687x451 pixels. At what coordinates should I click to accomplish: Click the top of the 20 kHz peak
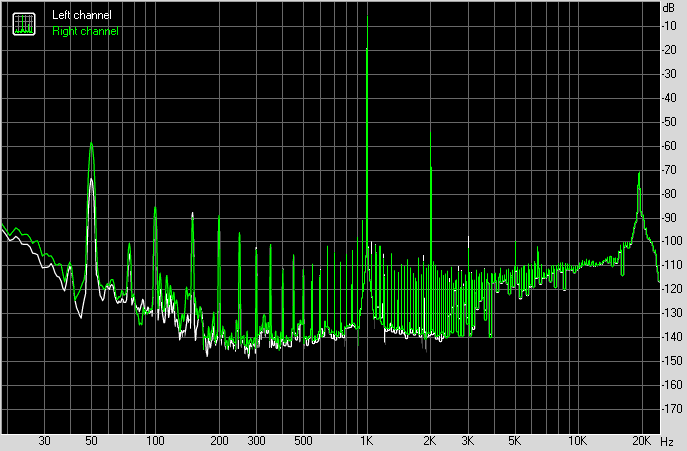click(x=639, y=173)
